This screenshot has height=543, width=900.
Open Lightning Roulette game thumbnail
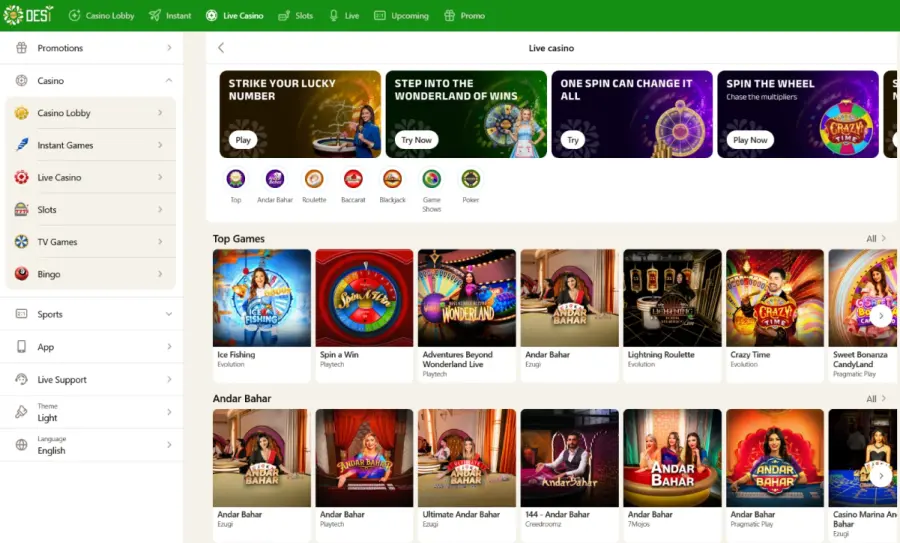(x=673, y=298)
